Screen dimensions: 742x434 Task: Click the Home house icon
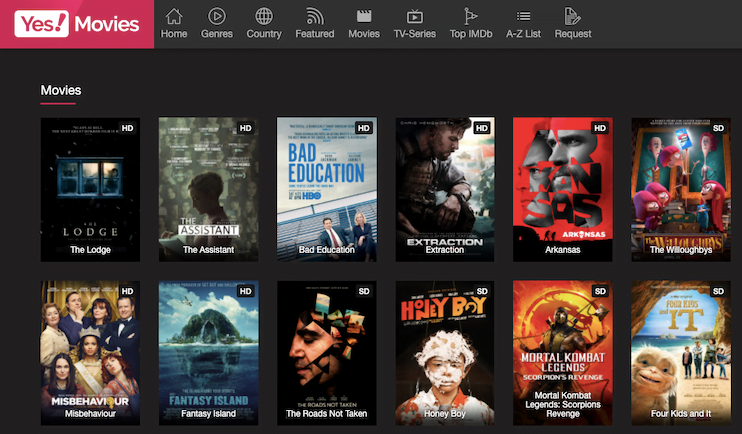pyautogui.click(x=174, y=17)
